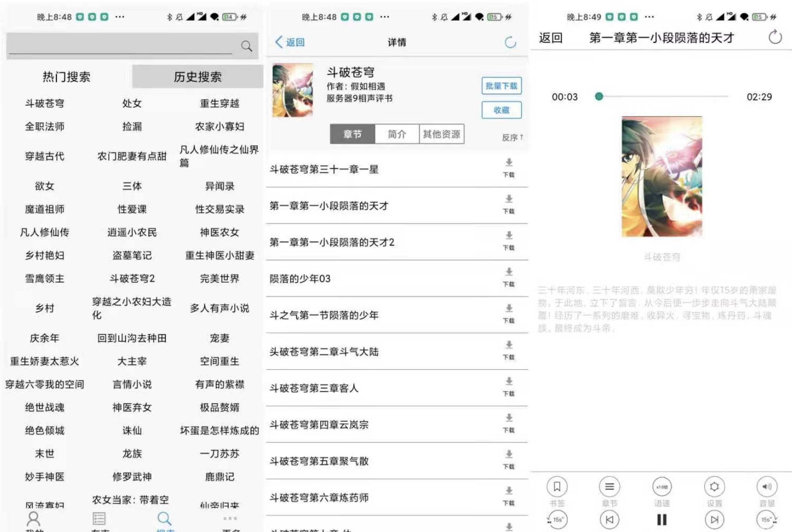Open the search tab icon in bottom bar
This screenshot has height=532, width=792.
pyautogui.click(x=164, y=519)
